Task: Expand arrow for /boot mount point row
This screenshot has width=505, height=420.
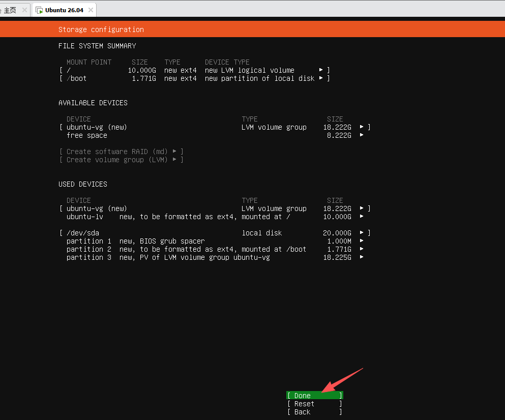Action: tap(321, 78)
